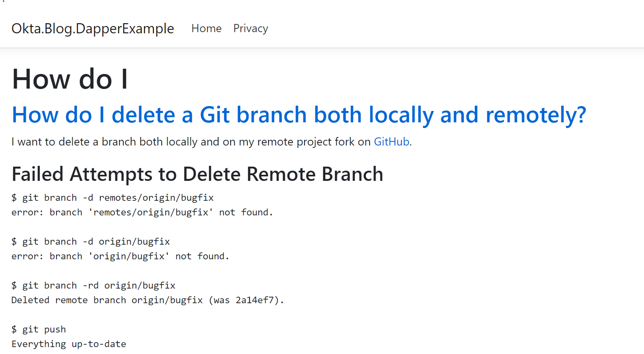Click the word "remotely?" in the question title
This screenshot has height=354, width=644.
click(x=536, y=115)
